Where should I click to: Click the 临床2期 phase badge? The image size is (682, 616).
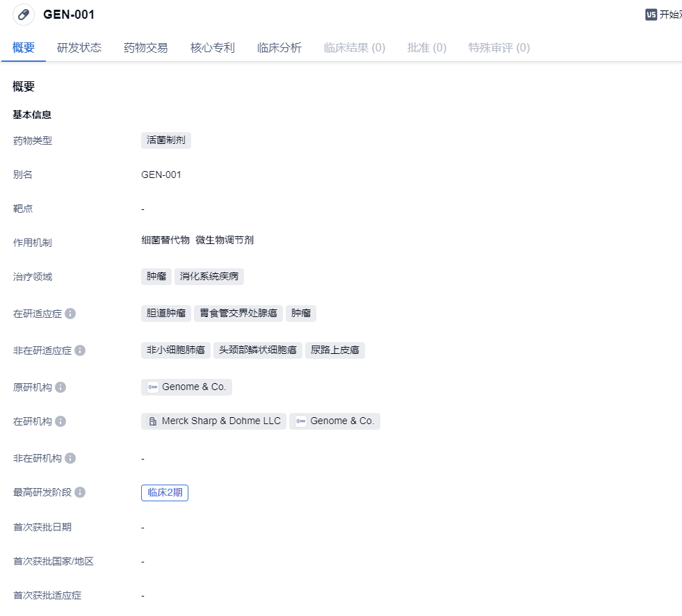165,493
